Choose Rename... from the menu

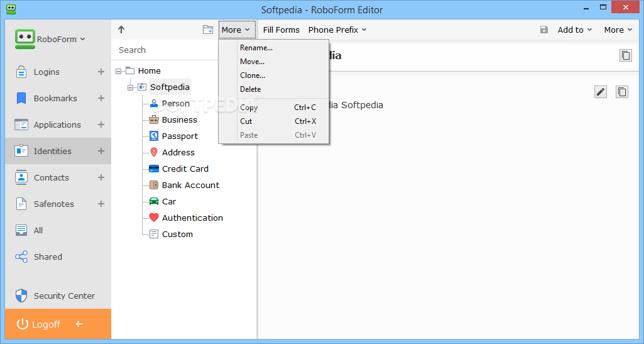click(x=274, y=48)
